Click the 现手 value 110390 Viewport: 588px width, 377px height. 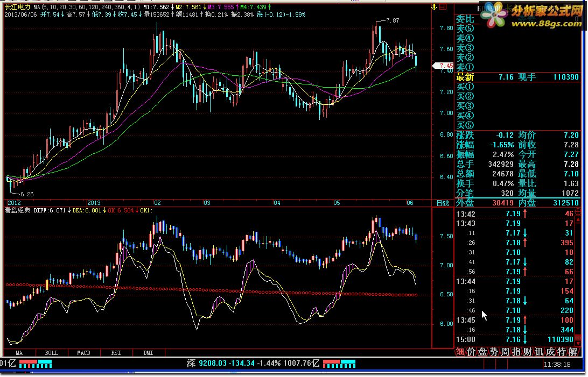click(x=566, y=77)
